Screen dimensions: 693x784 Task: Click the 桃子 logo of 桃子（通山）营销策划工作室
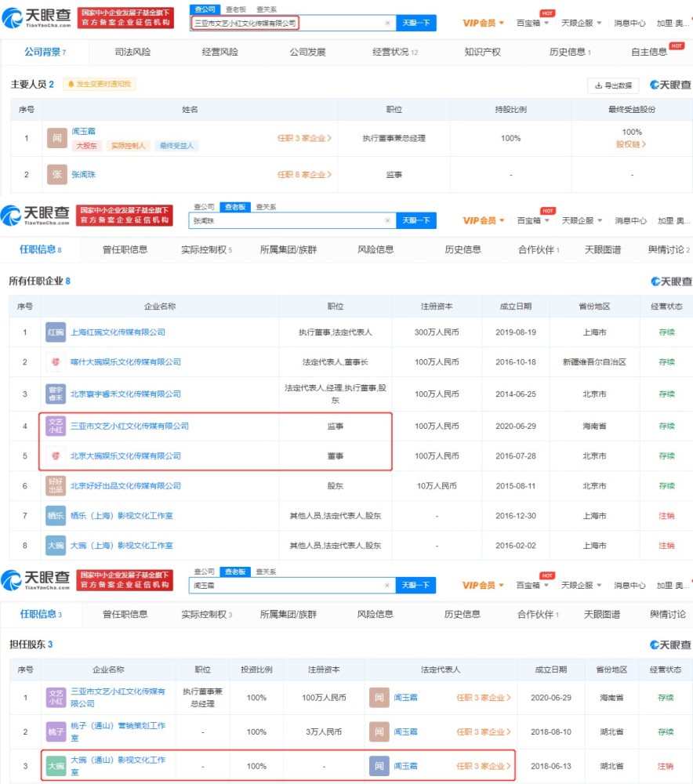click(x=56, y=731)
